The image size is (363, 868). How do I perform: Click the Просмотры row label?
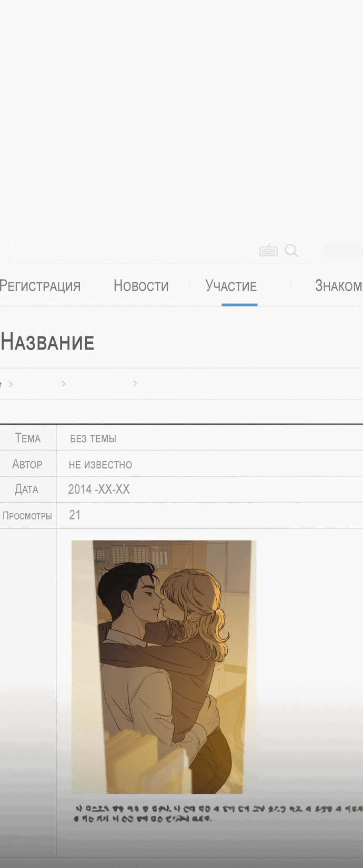(x=27, y=516)
